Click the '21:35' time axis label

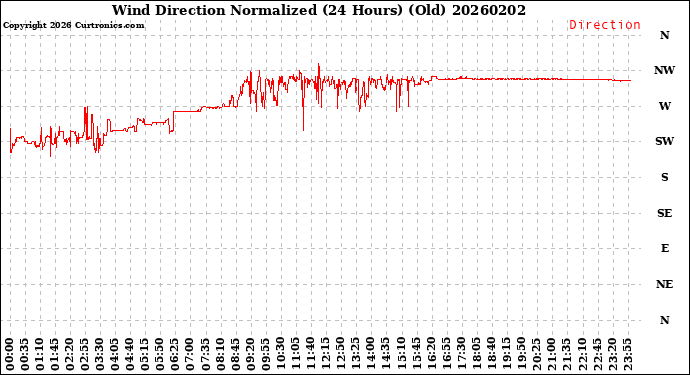pos(567,355)
